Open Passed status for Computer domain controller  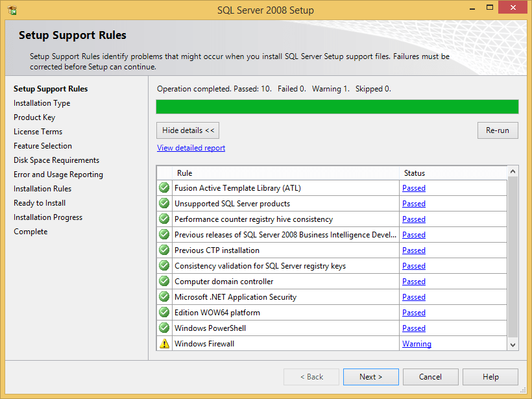[x=413, y=282]
